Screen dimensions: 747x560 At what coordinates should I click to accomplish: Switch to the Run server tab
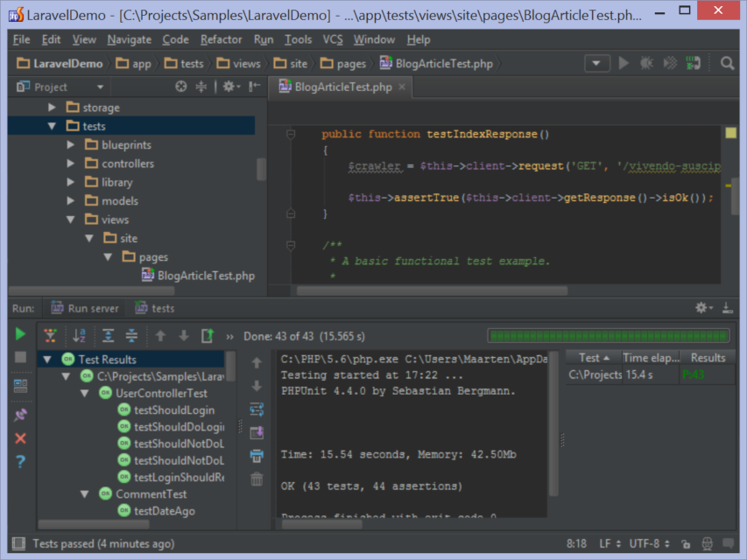click(x=85, y=307)
